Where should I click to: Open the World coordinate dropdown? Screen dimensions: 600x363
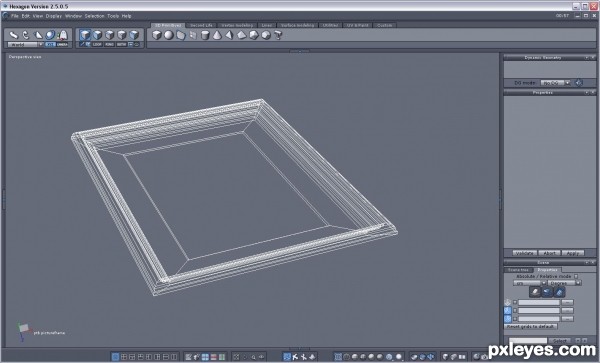[25, 44]
